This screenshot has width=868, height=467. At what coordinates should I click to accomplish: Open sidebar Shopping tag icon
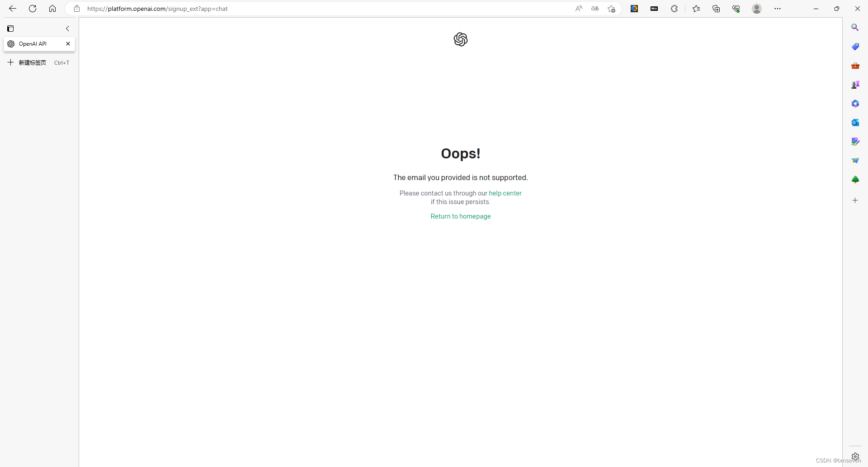(855, 47)
